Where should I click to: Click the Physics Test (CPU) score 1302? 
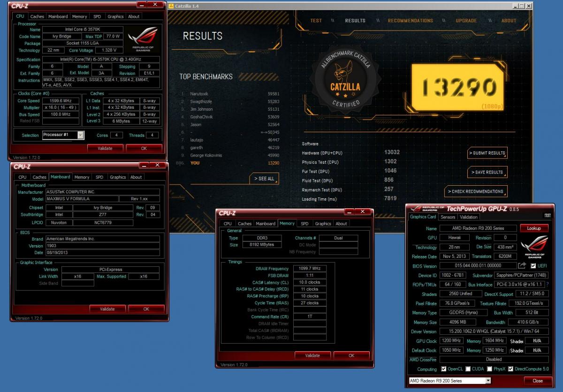pos(390,161)
